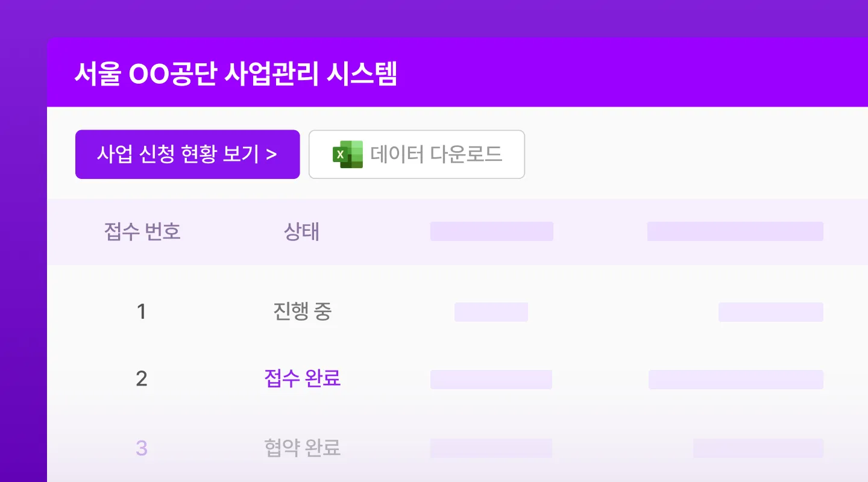Click the placeholder bar in row 2 fourth column
Screen dimensions: 868x482
pyautogui.click(x=735, y=379)
